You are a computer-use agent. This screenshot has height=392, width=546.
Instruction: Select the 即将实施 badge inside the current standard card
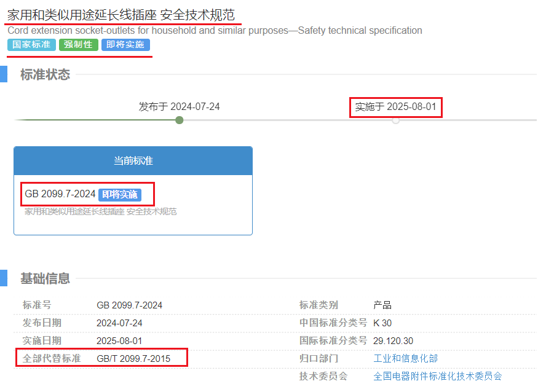coord(120,195)
